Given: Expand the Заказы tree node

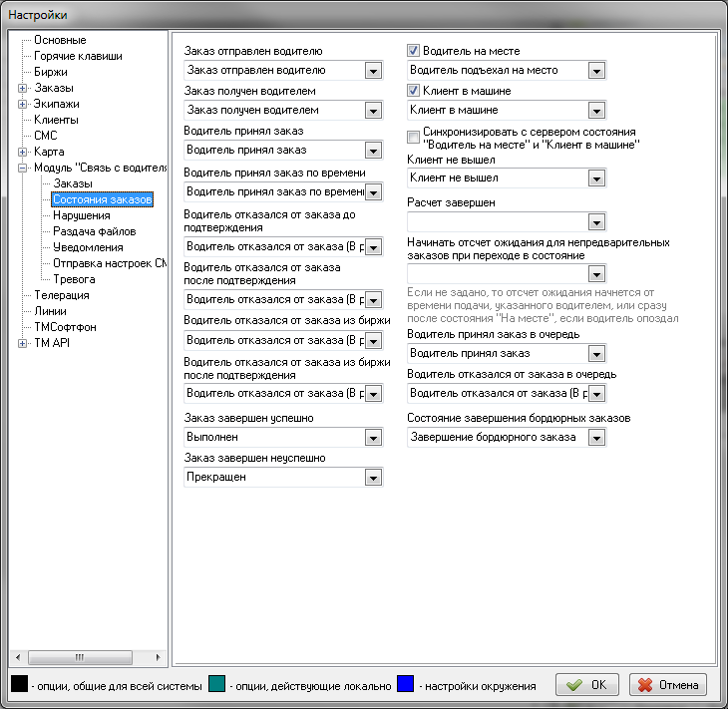Looking at the screenshot, I should point(23,88).
